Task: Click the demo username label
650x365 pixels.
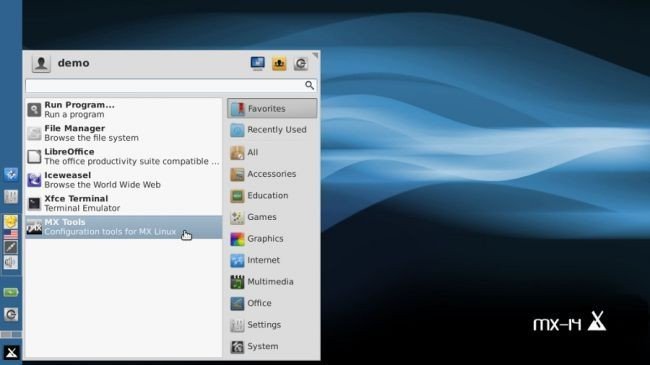Action: click(x=73, y=63)
